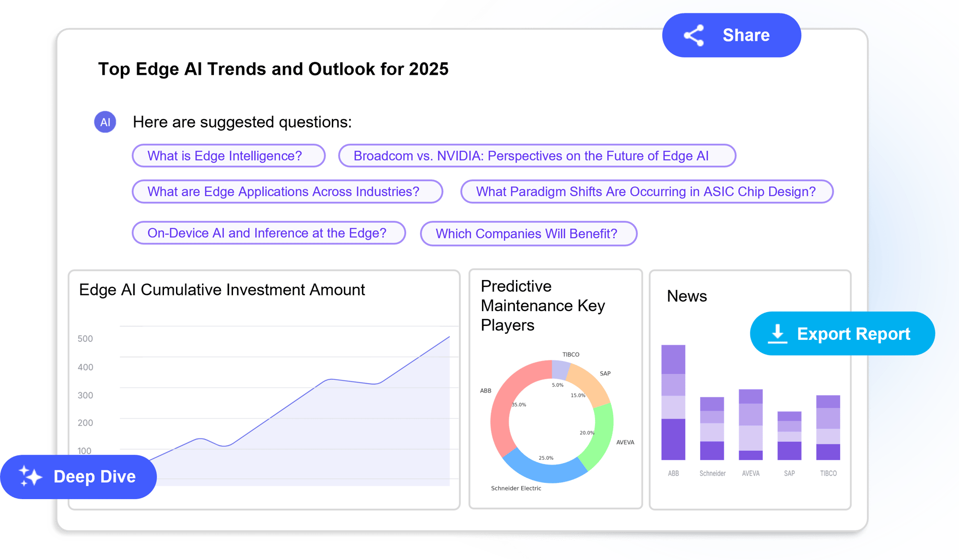The image size is (959, 560).
Task: Select 'Broadcom vs. NVIDIA' suggested question
Action: pyautogui.click(x=537, y=156)
